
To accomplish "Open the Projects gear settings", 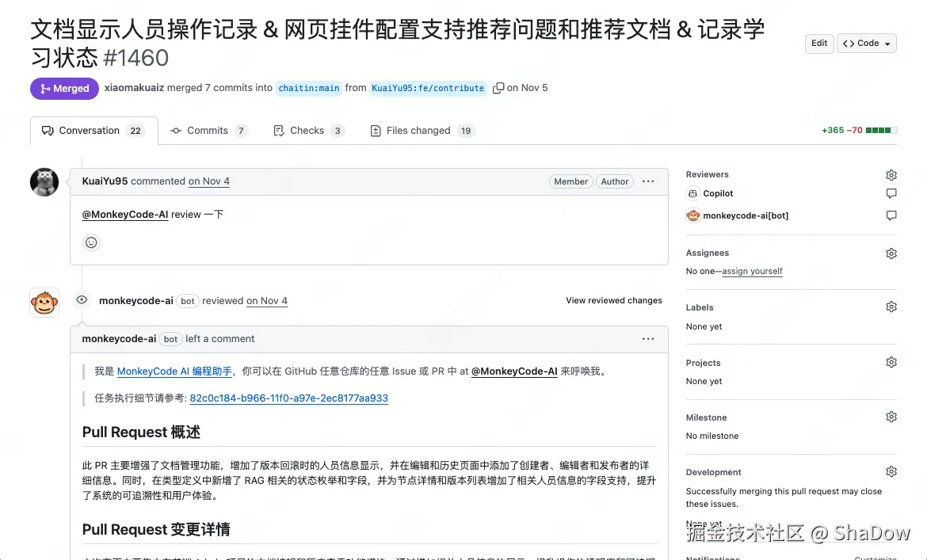I will click(891, 362).
